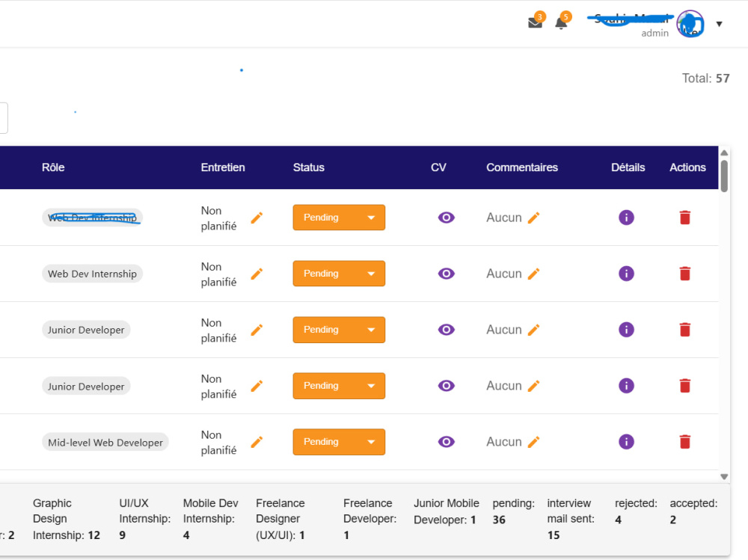Click 'UI/UX Internship: 9' stat
This screenshot has height=560, width=748.
coord(144,519)
